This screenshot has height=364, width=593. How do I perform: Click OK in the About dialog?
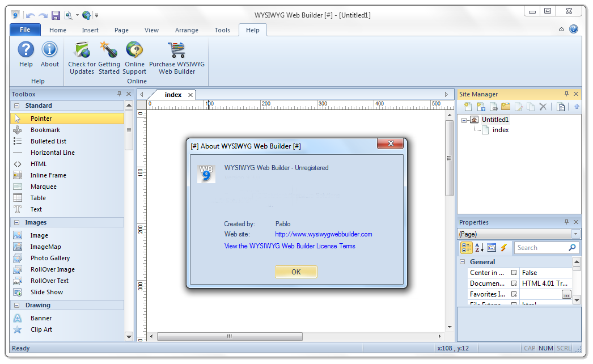(x=296, y=272)
